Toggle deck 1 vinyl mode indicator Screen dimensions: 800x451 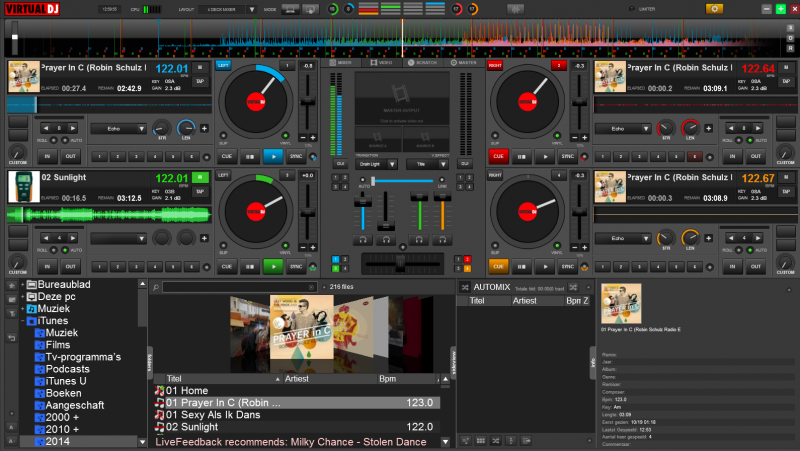coord(286,136)
